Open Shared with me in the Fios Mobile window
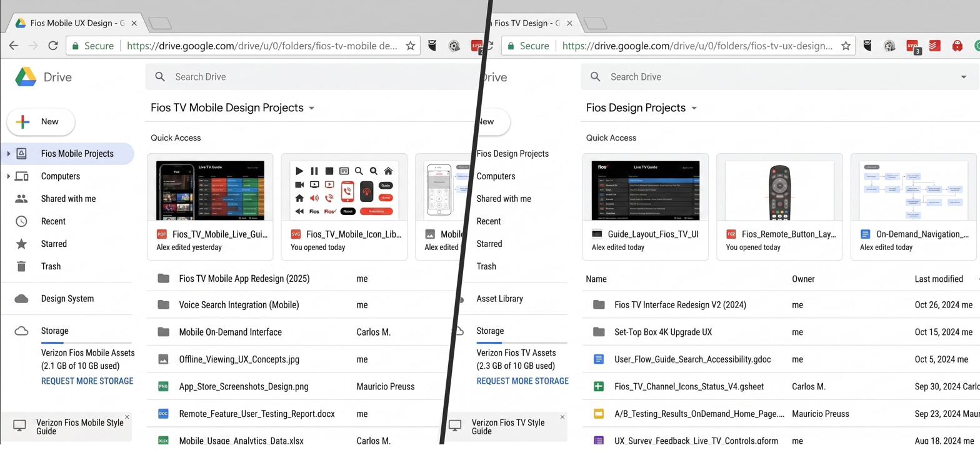The height and width of the screenshot is (455, 980). point(67,199)
